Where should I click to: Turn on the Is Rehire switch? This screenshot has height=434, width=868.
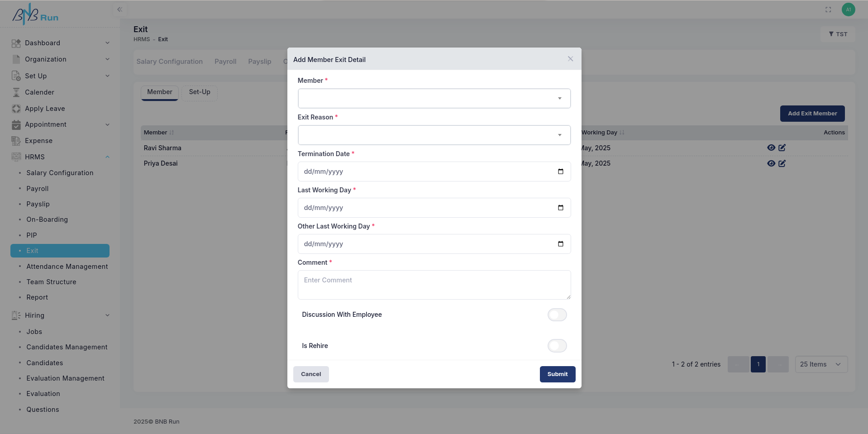pos(557,346)
